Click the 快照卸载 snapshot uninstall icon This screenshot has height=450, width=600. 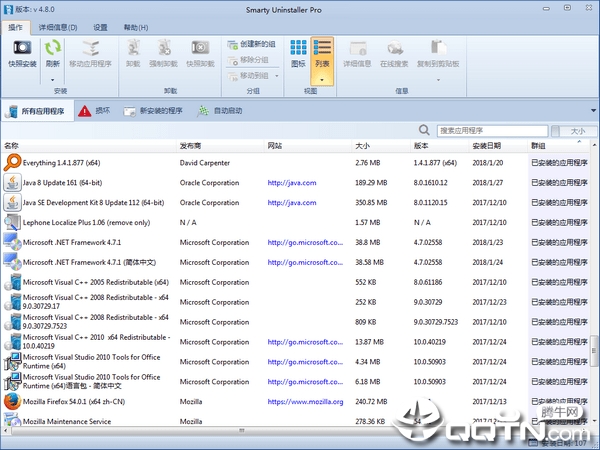(x=200, y=48)
